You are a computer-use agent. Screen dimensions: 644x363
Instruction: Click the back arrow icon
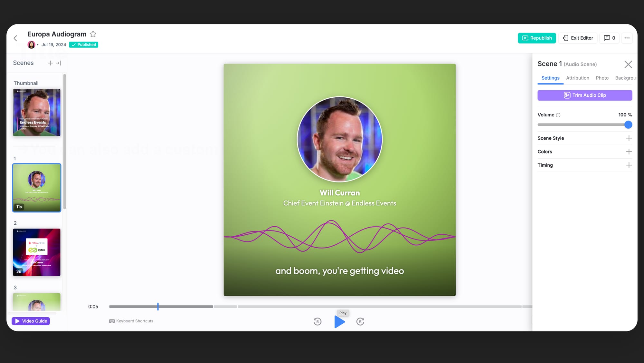15,38
